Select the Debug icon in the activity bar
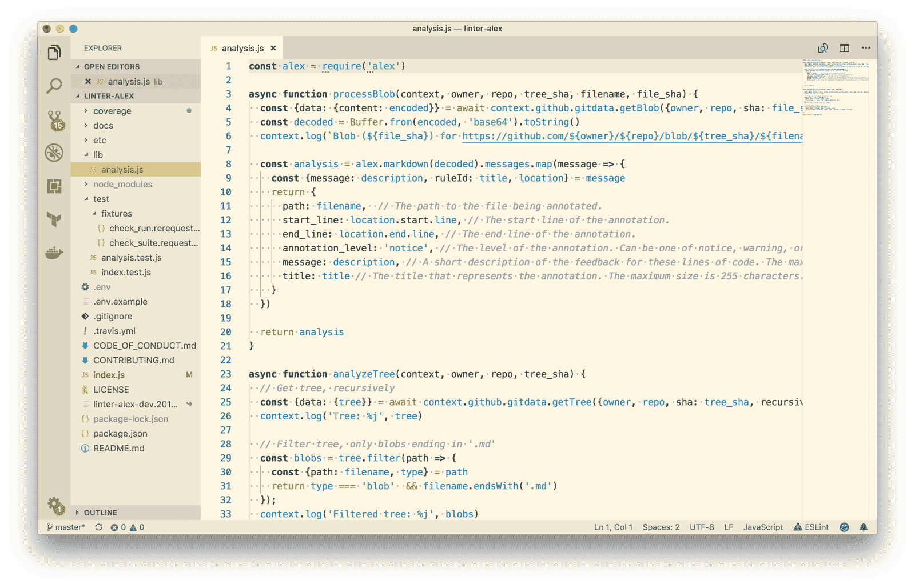915x588 pixels. click(54, 151)
